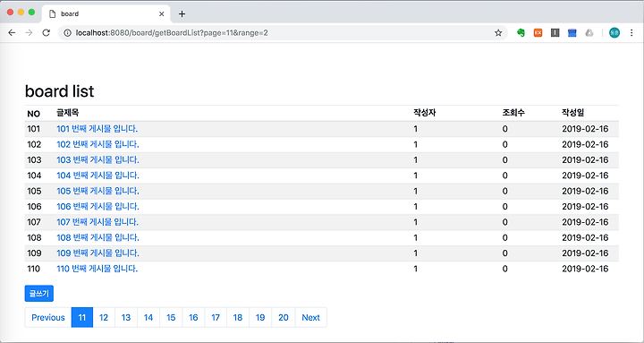Image resolution: width=644 pixels, height=343 pixels.
Task: Go to Previous pagination page
Action: click(x=48, y=318)
